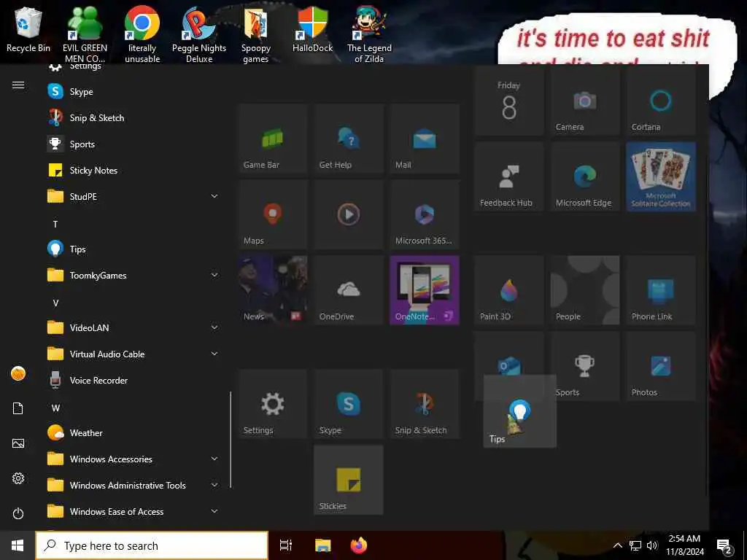Expand the VideoLAN folder
The height and width of the screenshot is (560, 747).
(x=133, y=327)
